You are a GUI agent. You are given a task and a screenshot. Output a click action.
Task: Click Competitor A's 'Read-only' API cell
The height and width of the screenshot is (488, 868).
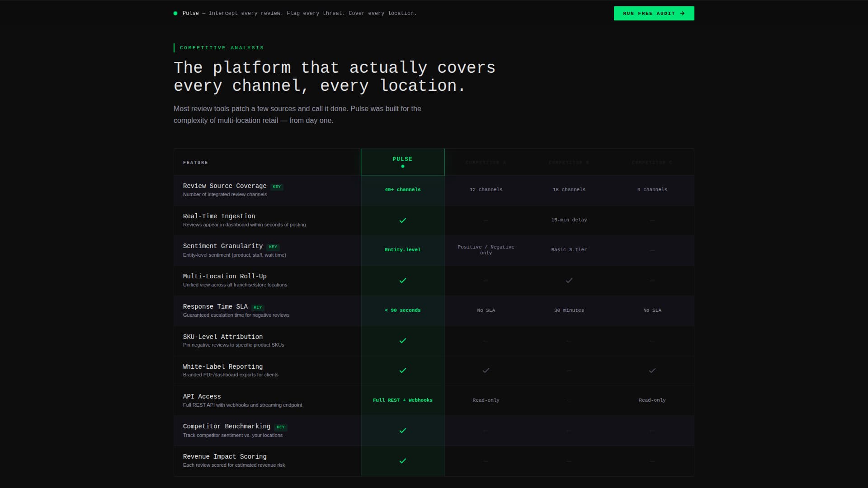click(x=486, y=400)
